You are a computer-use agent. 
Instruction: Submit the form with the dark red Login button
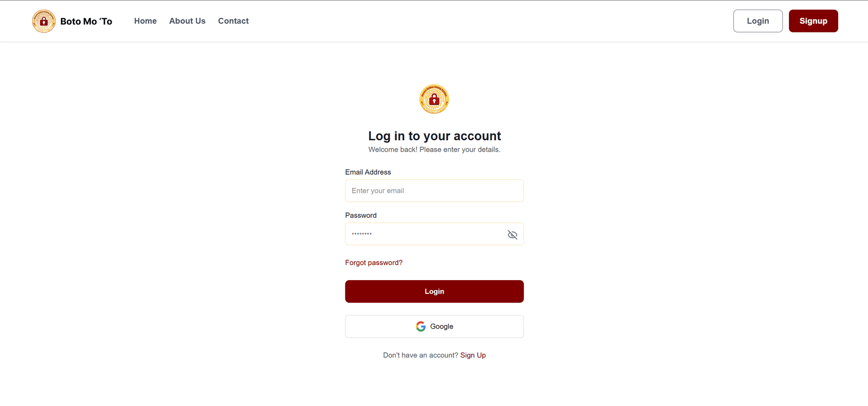(x=434, y=291)
